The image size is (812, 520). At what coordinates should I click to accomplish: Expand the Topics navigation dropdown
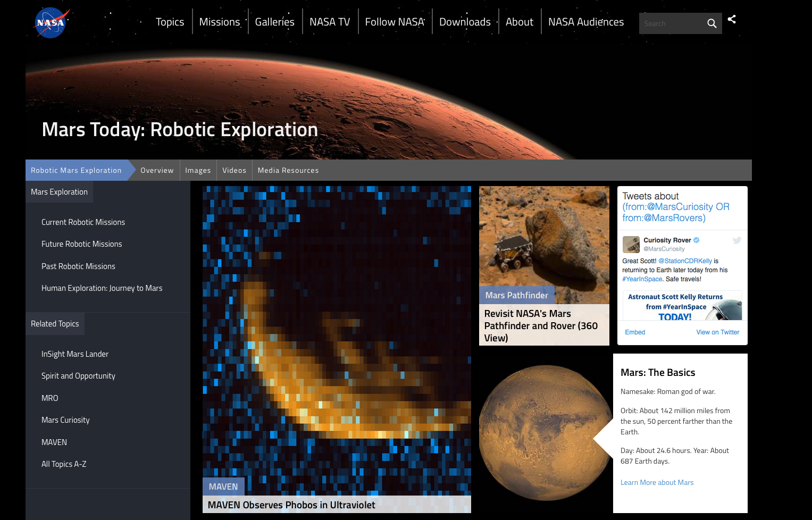coord(170,22)
